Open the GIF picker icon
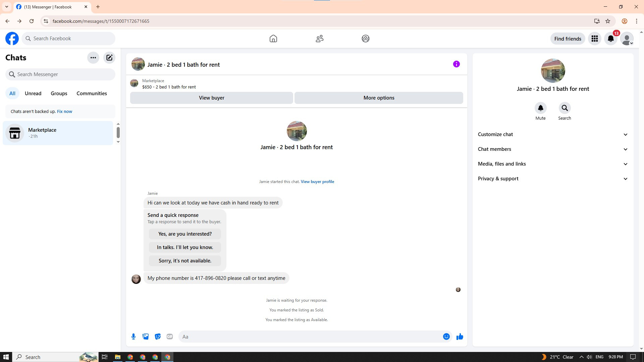This screenshot has width=644, height=362. click(170, 337)
